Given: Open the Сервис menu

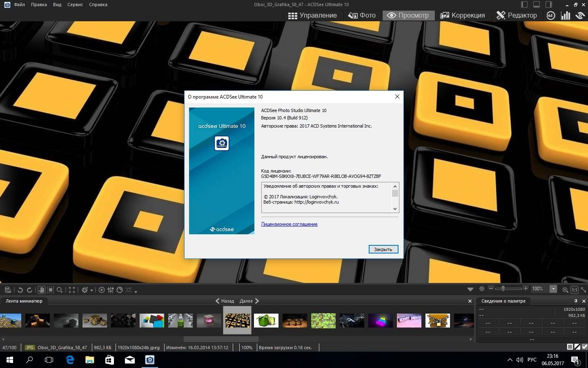Looking at the screenshot, I should coord(75,4).
